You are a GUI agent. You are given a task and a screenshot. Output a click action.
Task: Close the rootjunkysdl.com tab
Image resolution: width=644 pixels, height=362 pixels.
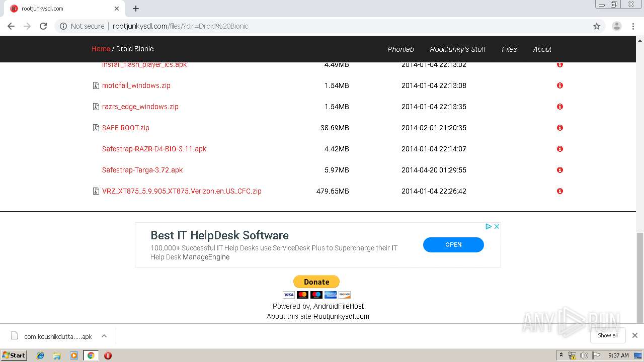[x=117, y=9]
